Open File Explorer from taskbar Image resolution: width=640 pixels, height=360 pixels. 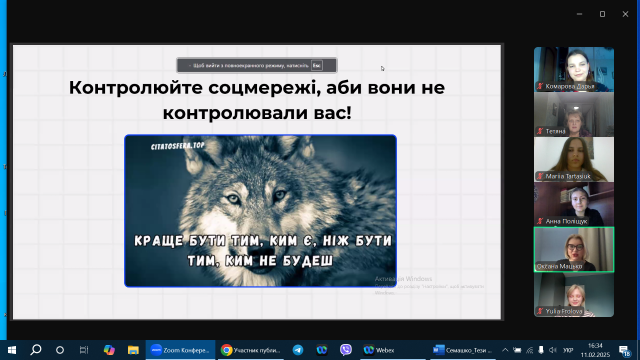click(x=133, y=350)
